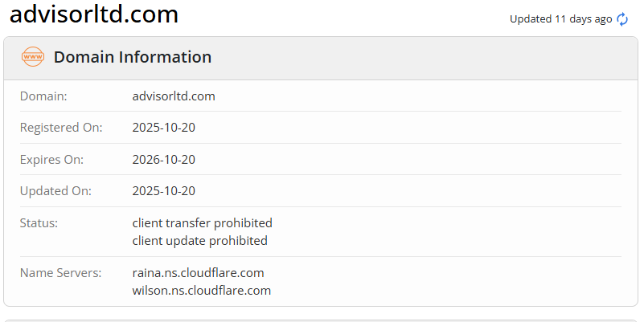Click the orange WWW globe icon
644x322 pixels.
pos(33,57)
